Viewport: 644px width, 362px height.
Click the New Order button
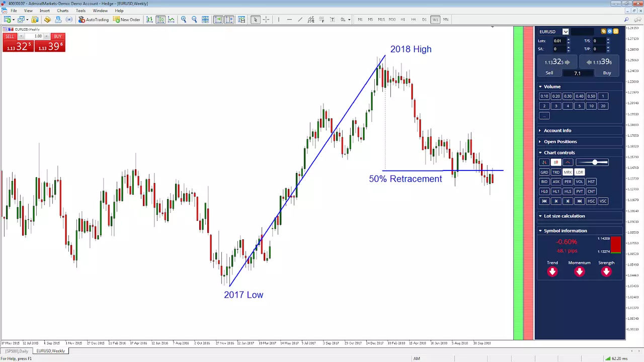click(x=127, y=20)
